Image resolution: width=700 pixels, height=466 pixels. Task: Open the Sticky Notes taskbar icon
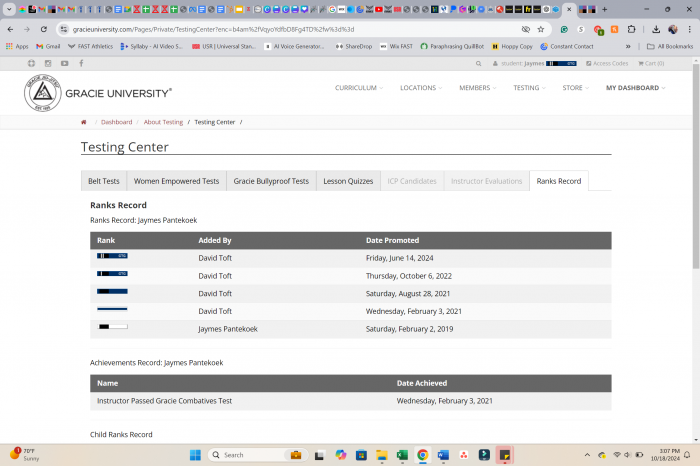pos(505,455)
